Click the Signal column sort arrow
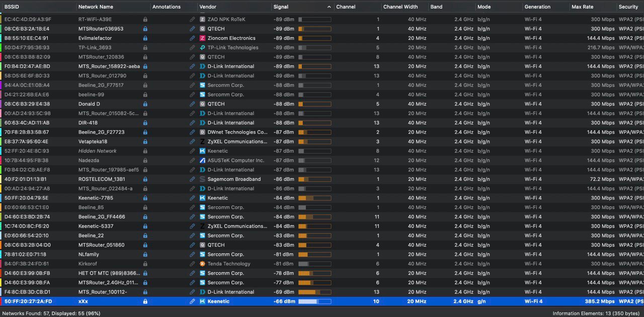Viewport: 644px width, 317px height. 329,7
